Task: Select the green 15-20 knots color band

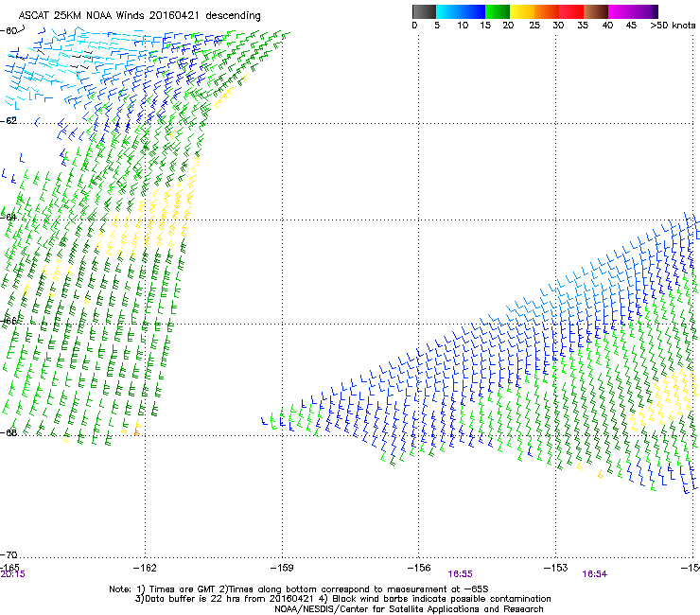Action: pos(498,11)
